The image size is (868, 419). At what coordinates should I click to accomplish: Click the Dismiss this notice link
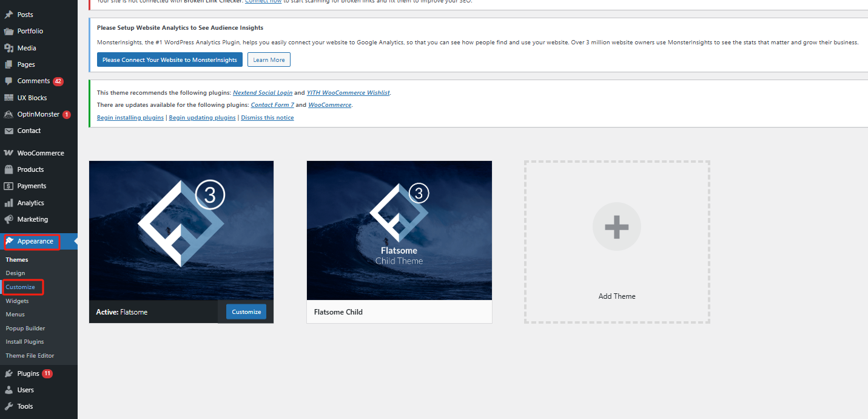coord(267,118)
